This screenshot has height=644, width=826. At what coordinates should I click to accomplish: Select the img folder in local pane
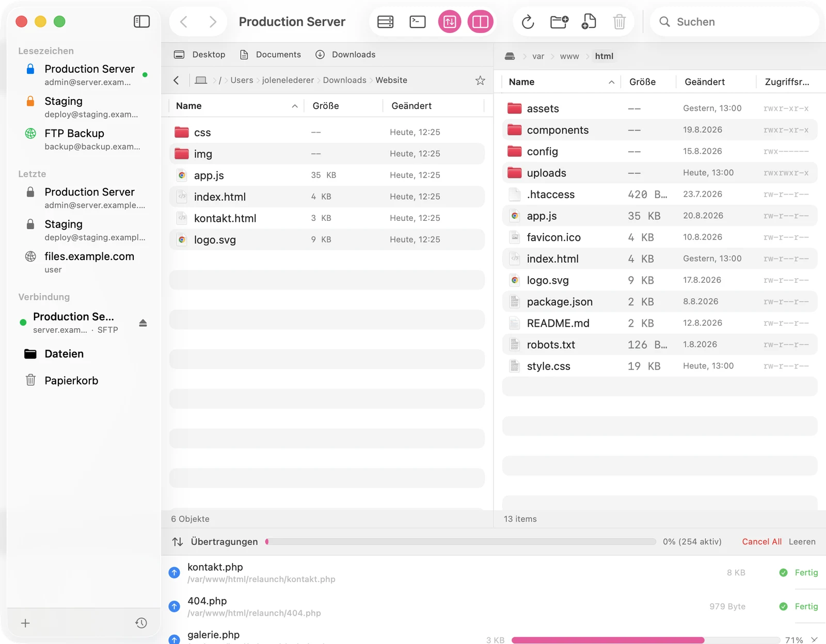pyautogui.click(x=327, y=154)
